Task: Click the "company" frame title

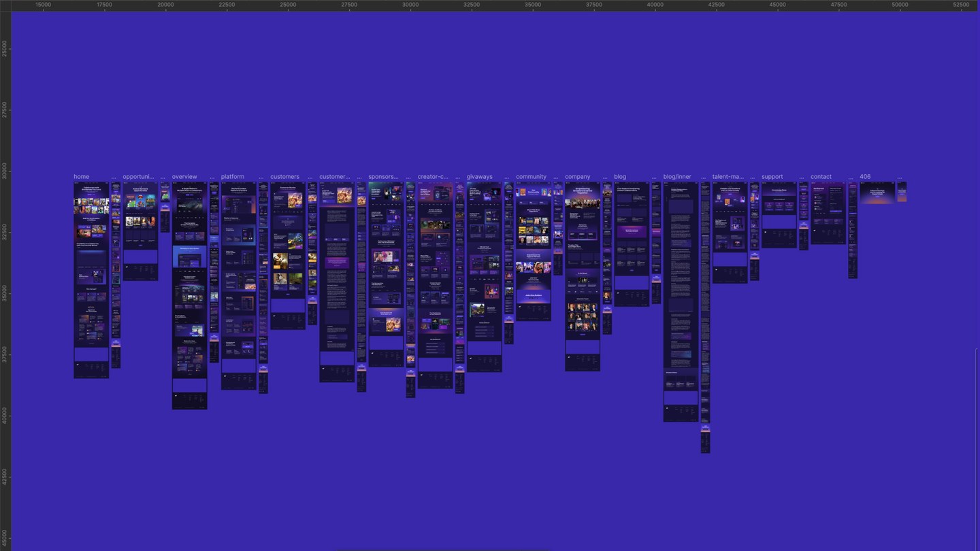Action: click(578, 177)
